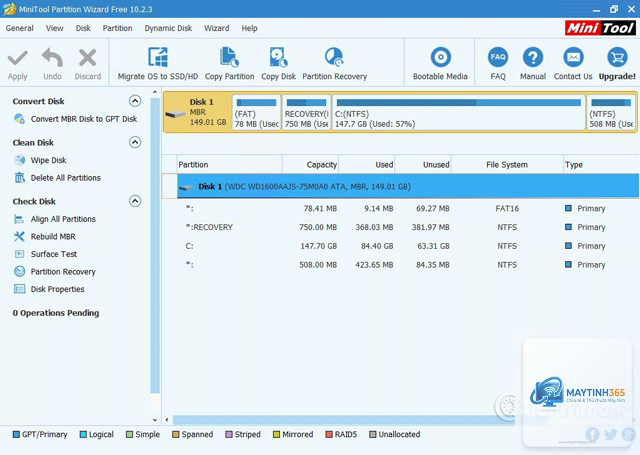Select the Disk 1 WDC WD1600AAJS row
The height and width of the screenshot is (455, 640).
pyautogui.click(x=408, y=186)
